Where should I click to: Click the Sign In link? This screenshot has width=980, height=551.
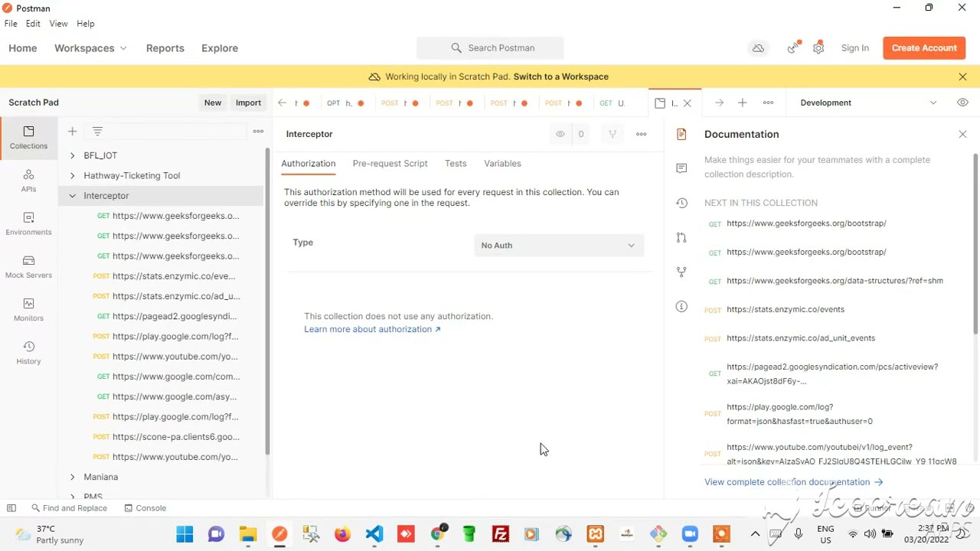click(x=855, y=48)
